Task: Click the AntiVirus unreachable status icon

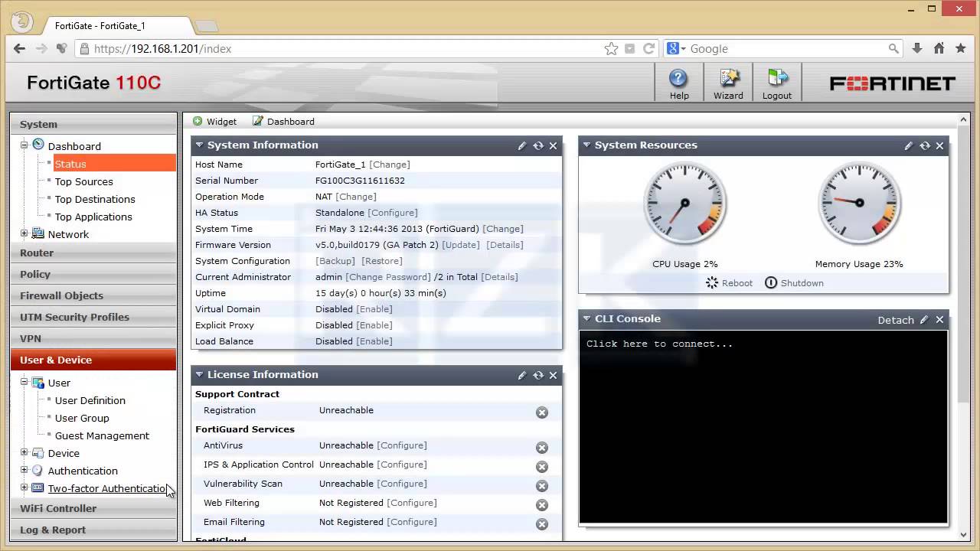Action: (x=542, y=448)
